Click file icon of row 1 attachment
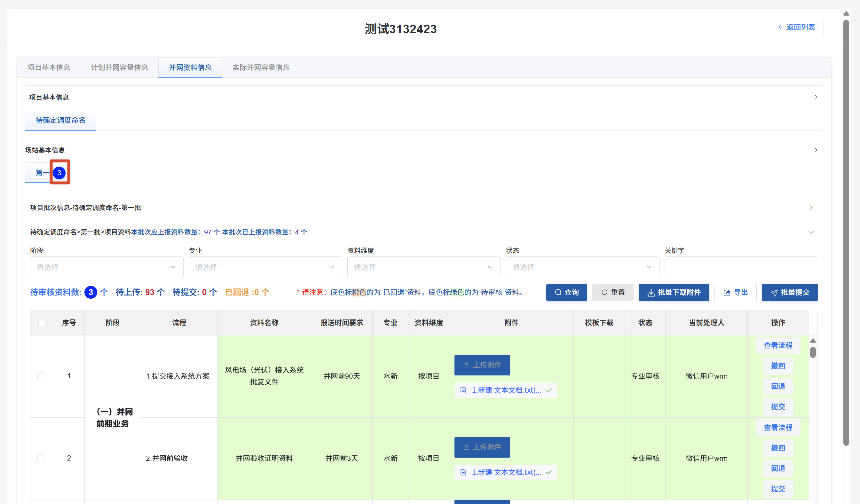 click(x=463, y=390)
